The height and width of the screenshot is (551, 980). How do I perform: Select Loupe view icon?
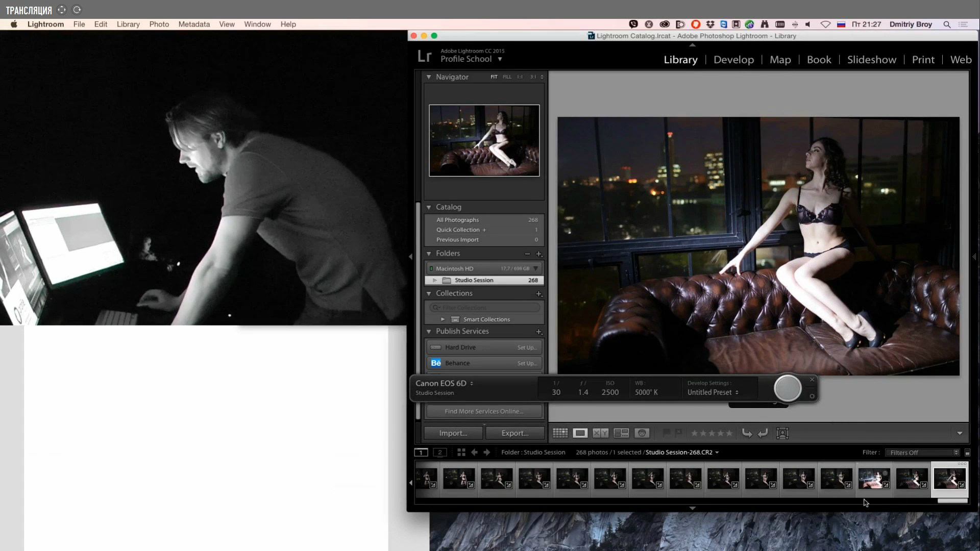tap(580, 433)
